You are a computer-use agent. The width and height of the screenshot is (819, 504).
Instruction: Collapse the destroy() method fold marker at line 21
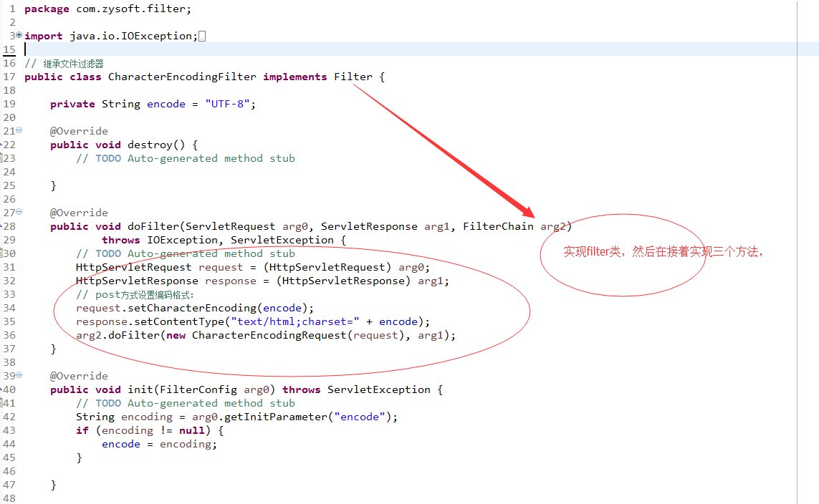click(19, 130)
